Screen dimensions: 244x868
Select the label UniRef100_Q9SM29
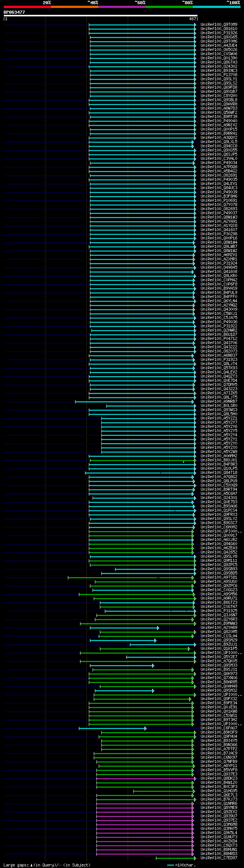click(x=219, y=640)
